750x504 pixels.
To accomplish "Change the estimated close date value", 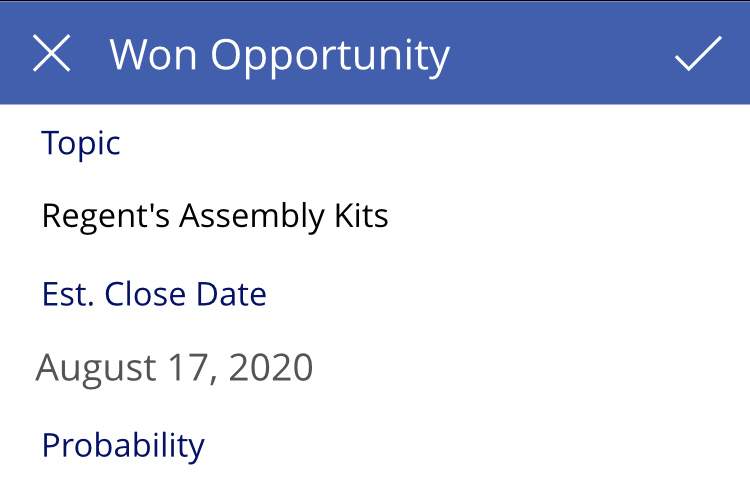I will 175,368.
